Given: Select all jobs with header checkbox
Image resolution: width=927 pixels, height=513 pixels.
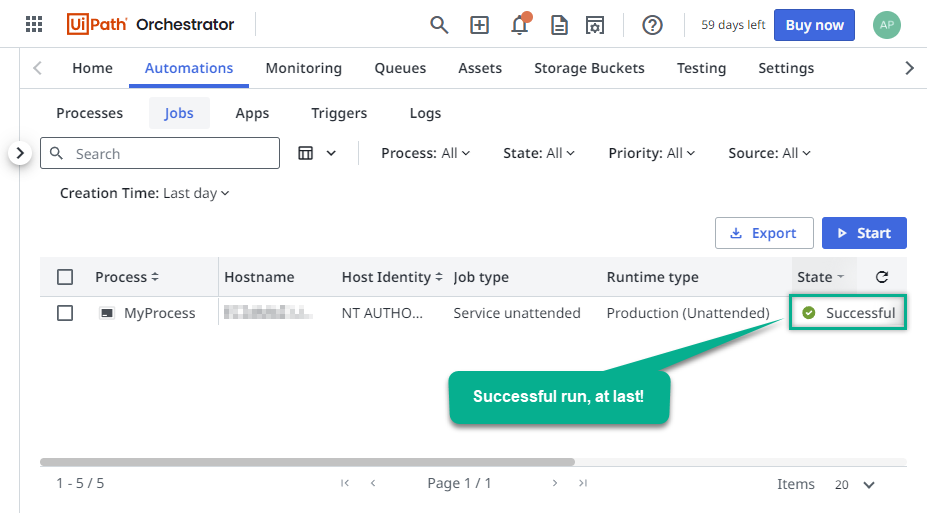Looking at the screenshot, I should click(65, 277).
